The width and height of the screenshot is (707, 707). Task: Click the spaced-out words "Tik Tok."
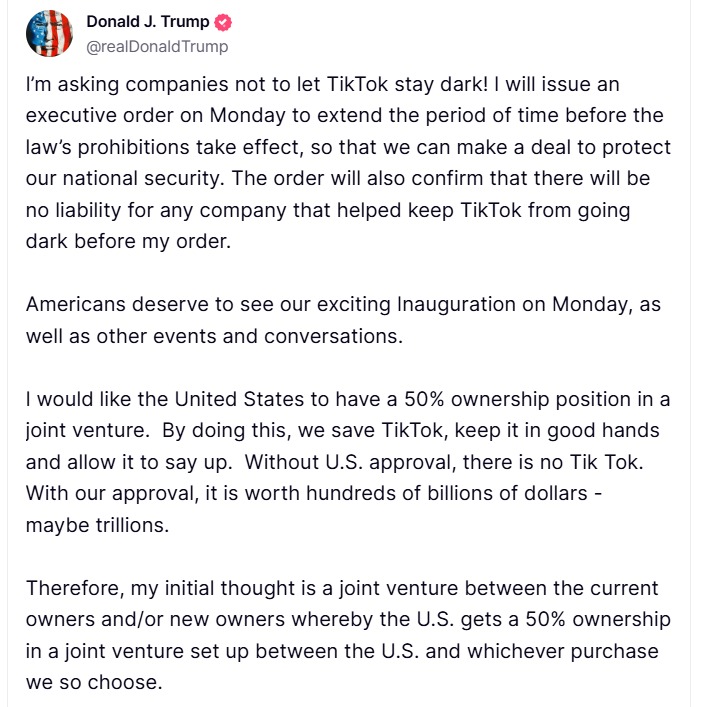click(606, 463)
